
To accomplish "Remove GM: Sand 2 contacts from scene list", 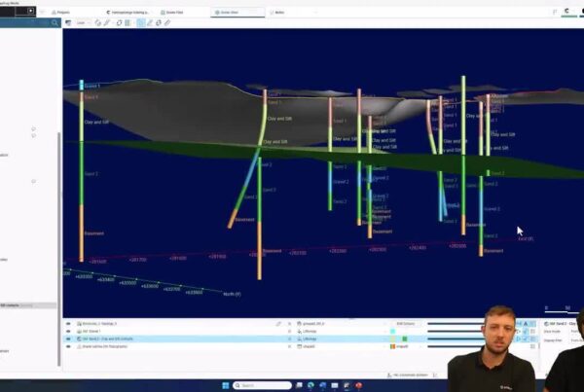I will 289,339.
